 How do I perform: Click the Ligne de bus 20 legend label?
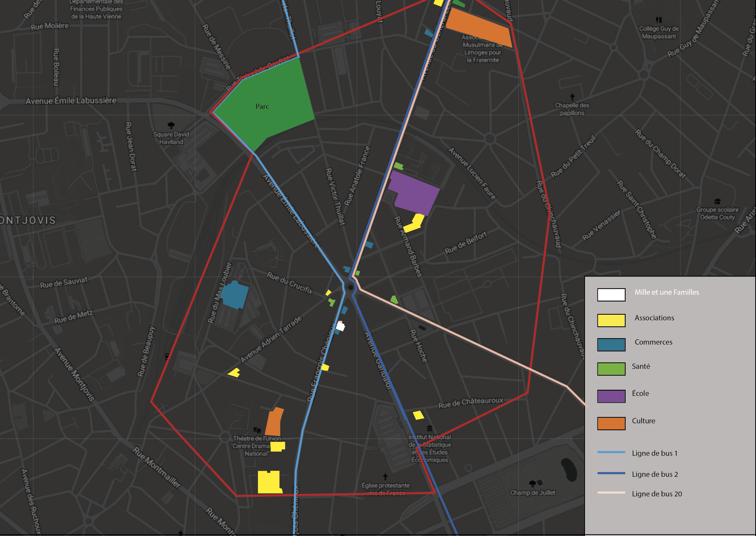(x=657, y=494)
